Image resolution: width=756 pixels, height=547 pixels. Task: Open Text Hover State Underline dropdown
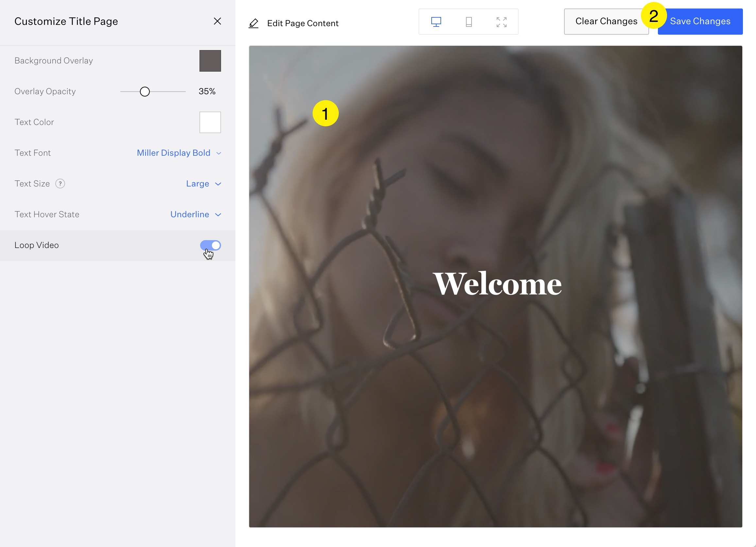point(196,215)
